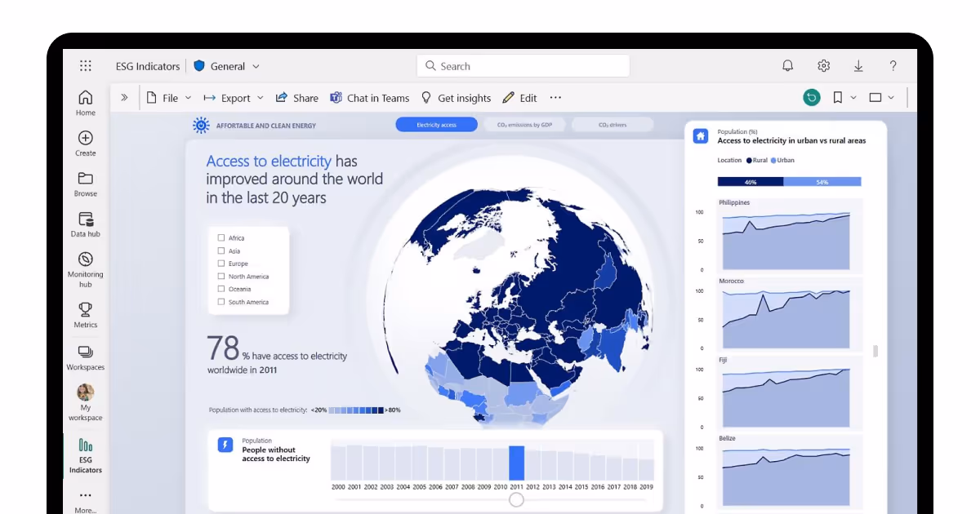Click the 46% rural bar segment
Screen dimensions: 980x514
point(751,182)
